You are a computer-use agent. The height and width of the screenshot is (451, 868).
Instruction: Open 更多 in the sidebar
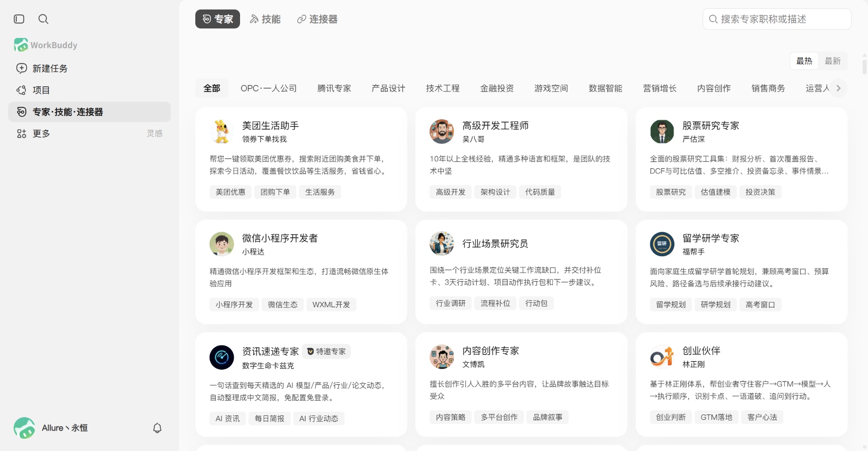coord(90,133)
